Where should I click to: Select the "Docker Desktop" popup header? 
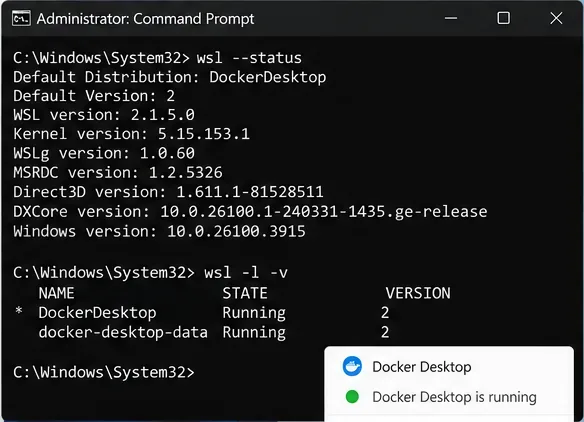[422, 367]
